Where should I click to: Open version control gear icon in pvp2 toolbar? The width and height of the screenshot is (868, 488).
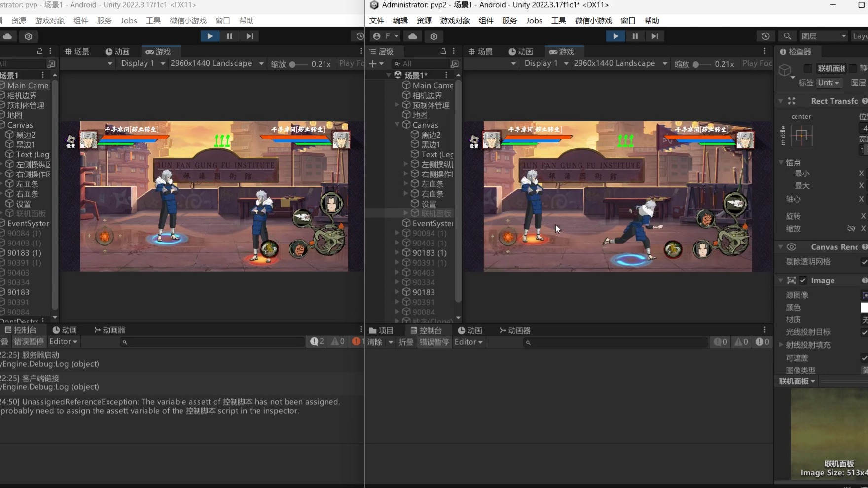click(434, 36)
